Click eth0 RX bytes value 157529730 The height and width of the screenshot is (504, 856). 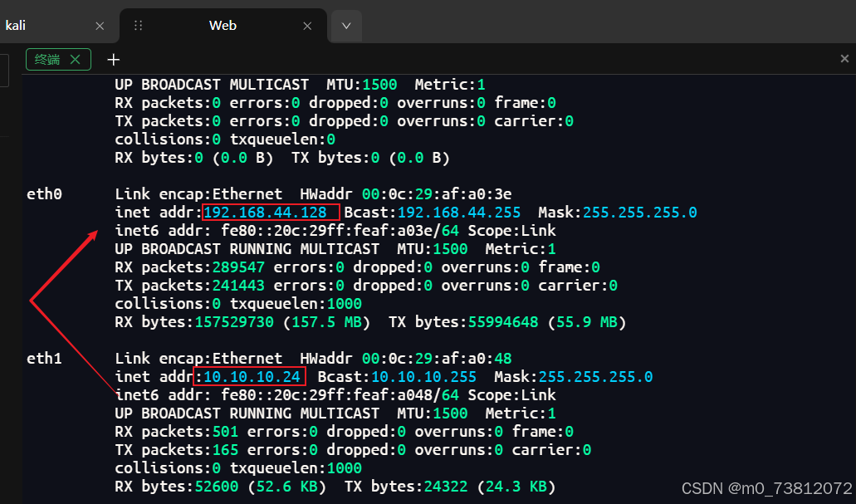coord(234,322)
